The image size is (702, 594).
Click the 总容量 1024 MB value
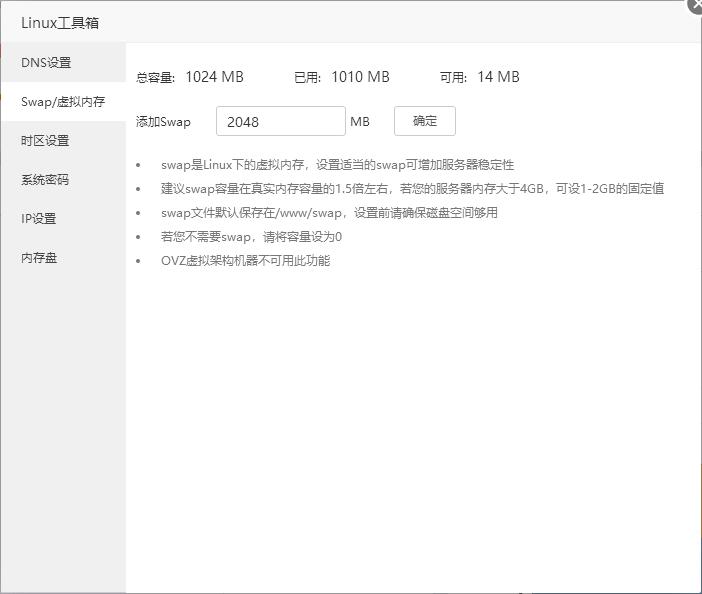point(214,77)
